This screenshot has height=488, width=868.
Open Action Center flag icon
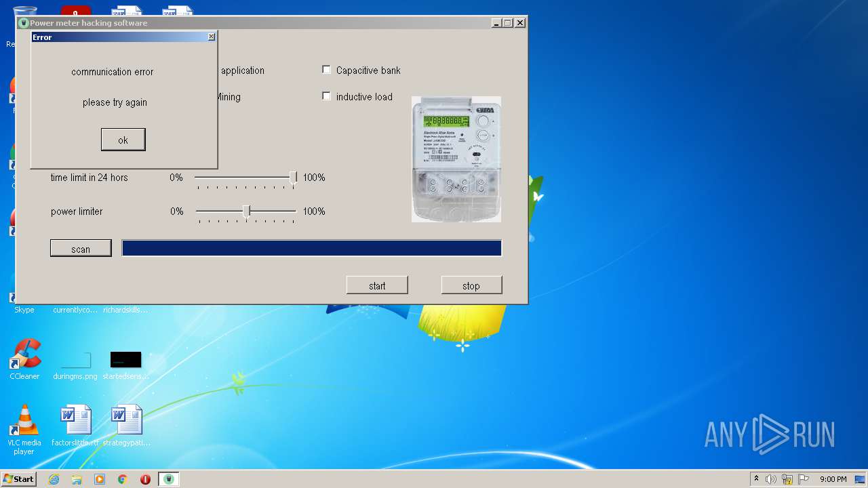804,479
